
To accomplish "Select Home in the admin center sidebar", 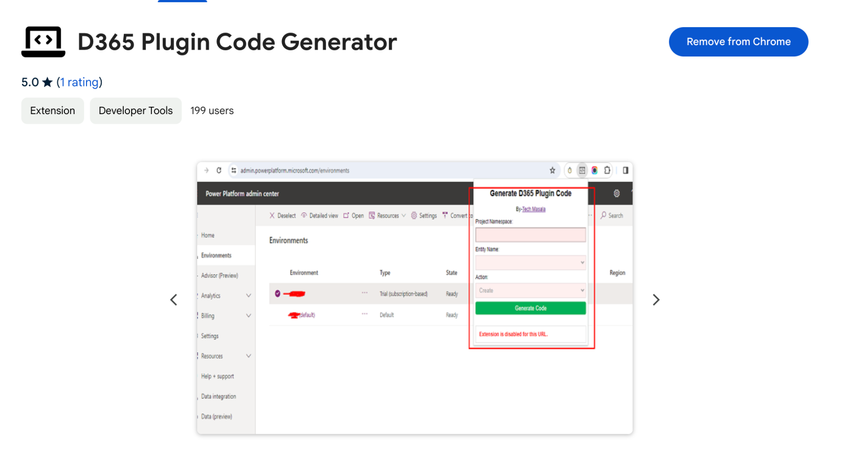I will [207, 235].
